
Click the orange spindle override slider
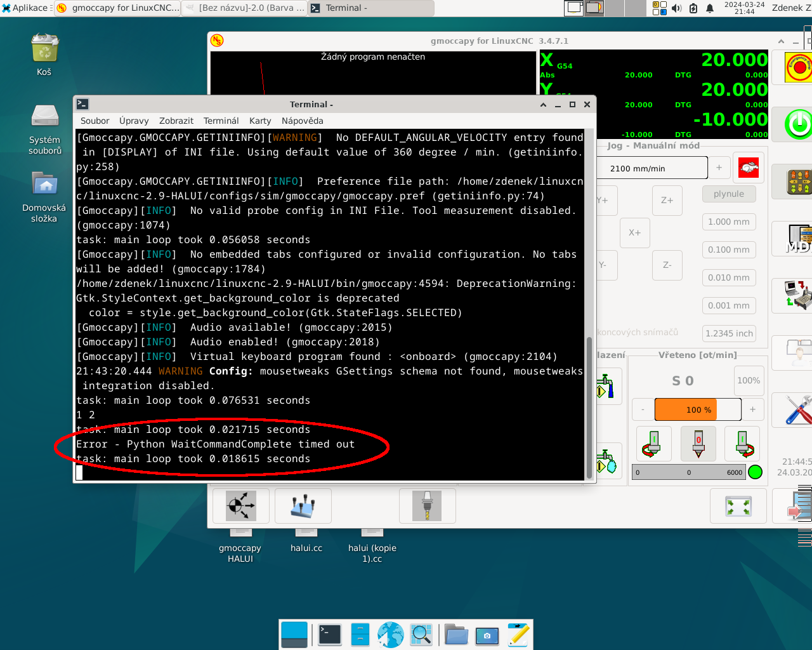698,409
